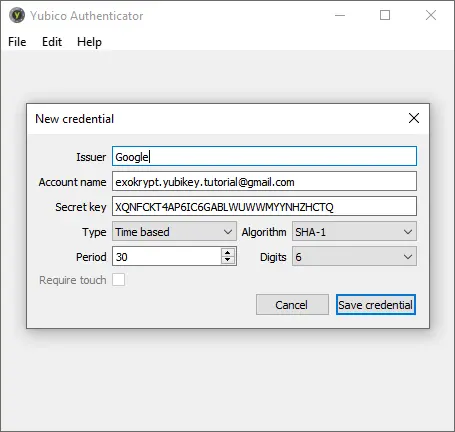
Task: Open the Help menu
Action: point(89,42)
